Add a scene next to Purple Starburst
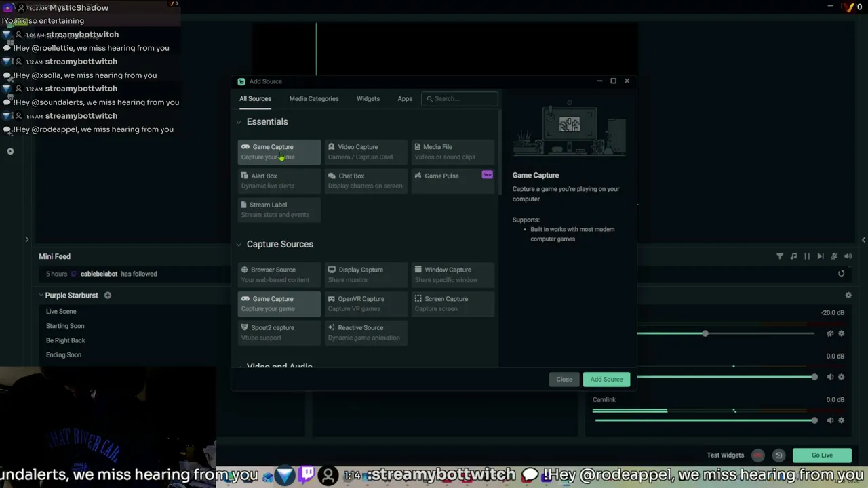This screenshot has width=868, height=488. (x=108, y=296)
